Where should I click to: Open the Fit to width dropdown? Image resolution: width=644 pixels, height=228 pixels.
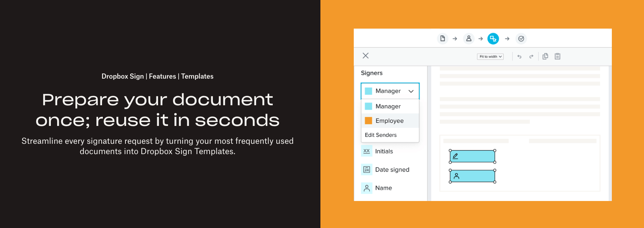pos(490,56)
